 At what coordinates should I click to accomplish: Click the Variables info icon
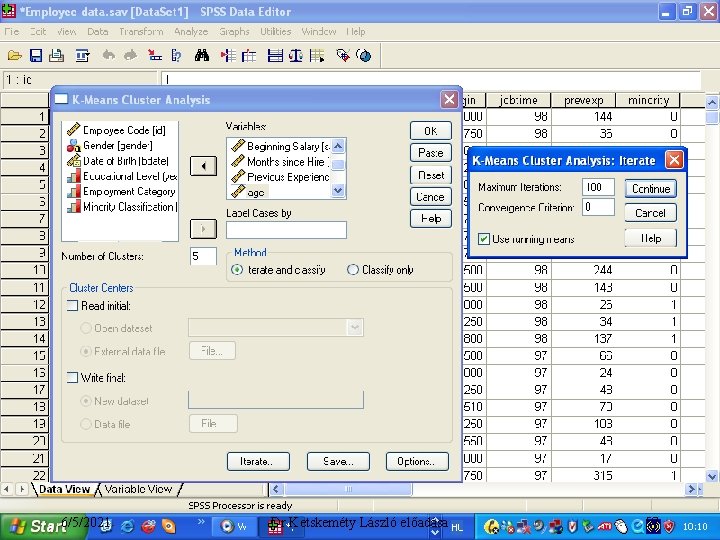click(x=176, y=56)
